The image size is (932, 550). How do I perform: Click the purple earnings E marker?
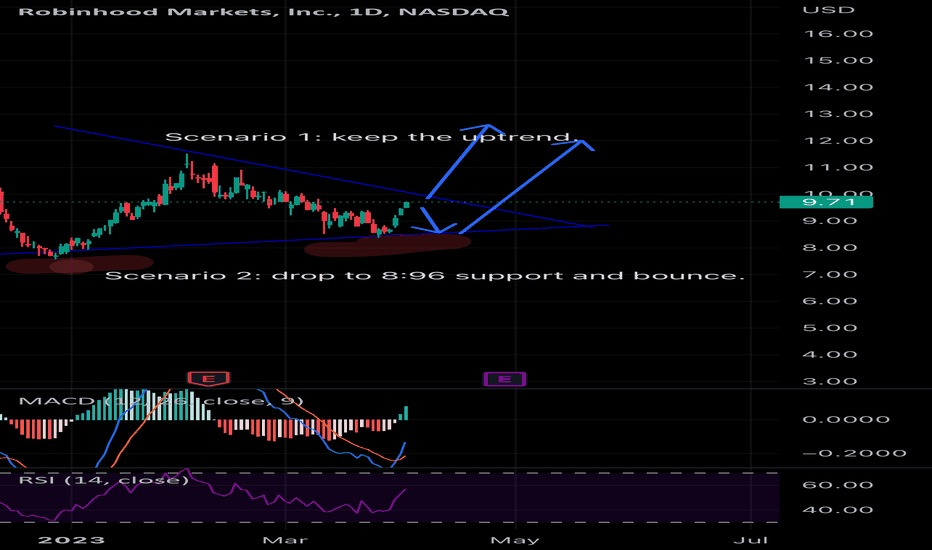tap(505, 379)
